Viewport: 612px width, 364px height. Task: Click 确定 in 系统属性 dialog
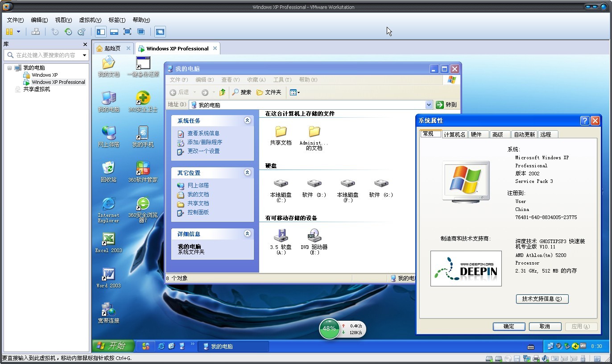pyautogui.click(x=509, y=327)
